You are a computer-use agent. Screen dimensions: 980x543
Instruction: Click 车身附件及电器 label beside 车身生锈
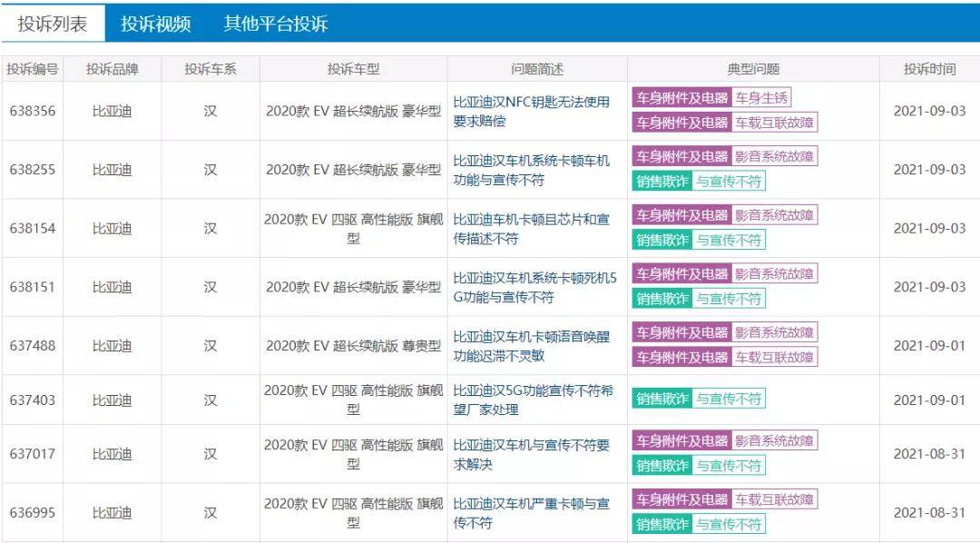(x=681, y=97)
